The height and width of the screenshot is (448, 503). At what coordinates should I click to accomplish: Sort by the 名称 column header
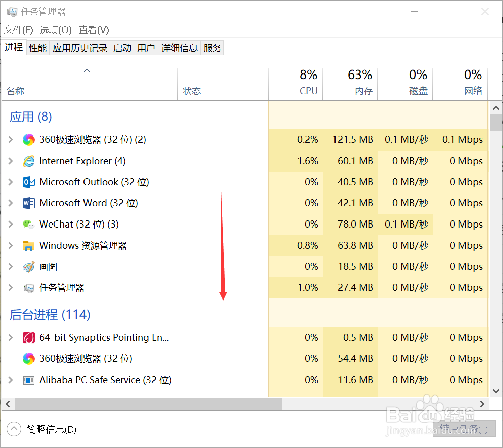pos(90,84)
